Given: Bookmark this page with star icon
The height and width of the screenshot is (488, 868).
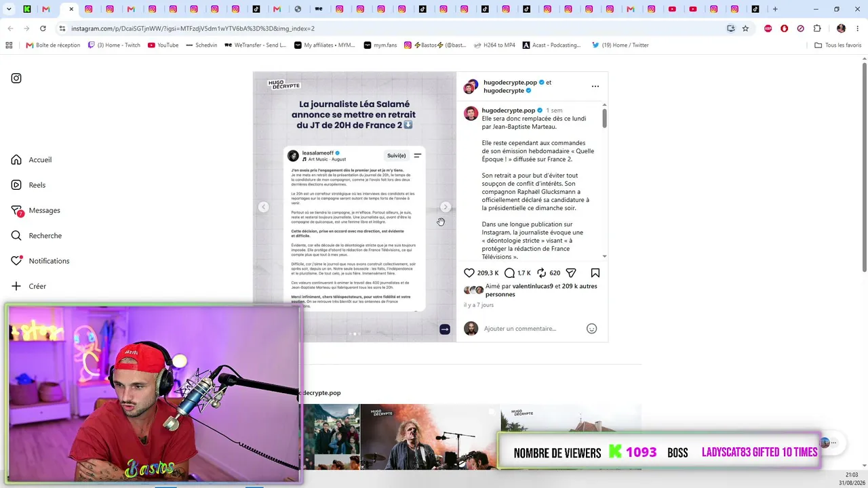Looking at the screenshot, I should (745, 28).
